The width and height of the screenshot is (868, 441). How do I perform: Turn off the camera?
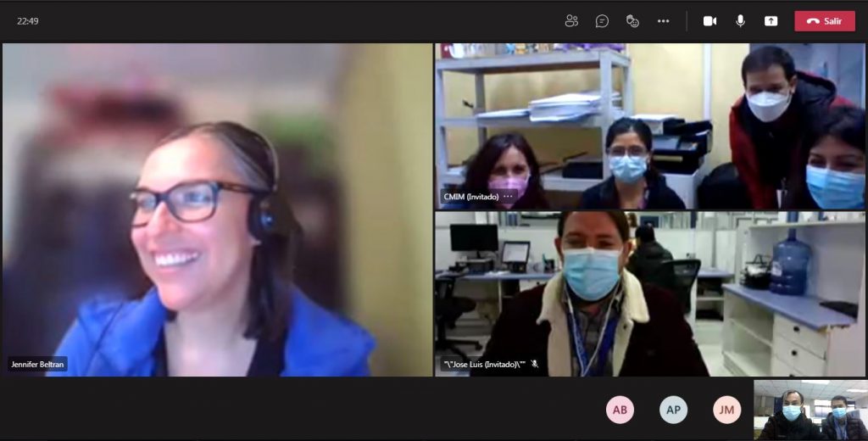[709, 21]
